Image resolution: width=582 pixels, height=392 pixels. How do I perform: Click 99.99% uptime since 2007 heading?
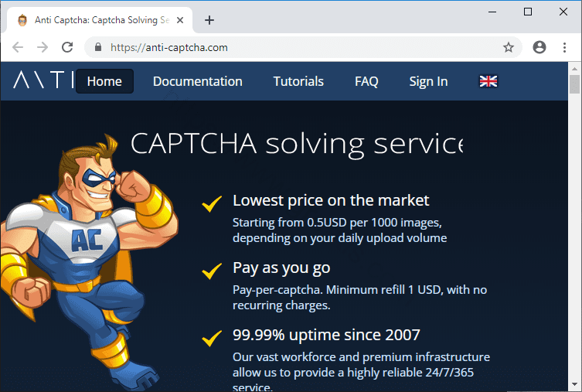[x=326, y=335]
